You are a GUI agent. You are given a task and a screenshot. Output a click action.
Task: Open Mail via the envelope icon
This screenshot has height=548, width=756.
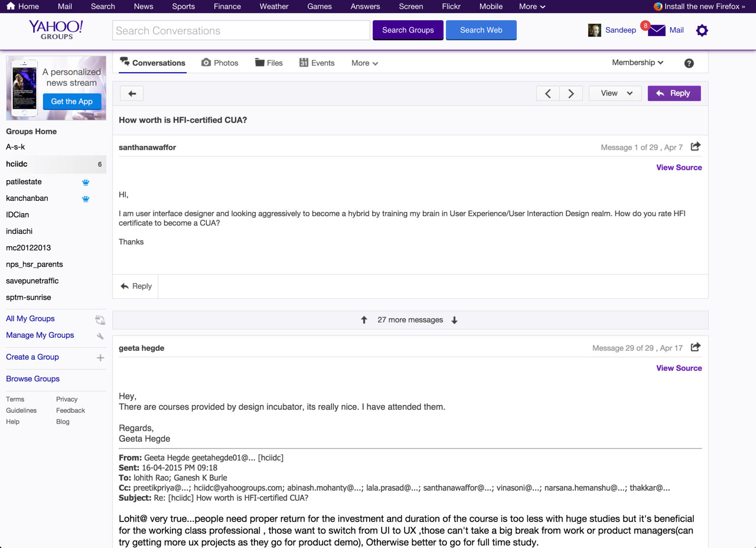click(x=657, y=30)
